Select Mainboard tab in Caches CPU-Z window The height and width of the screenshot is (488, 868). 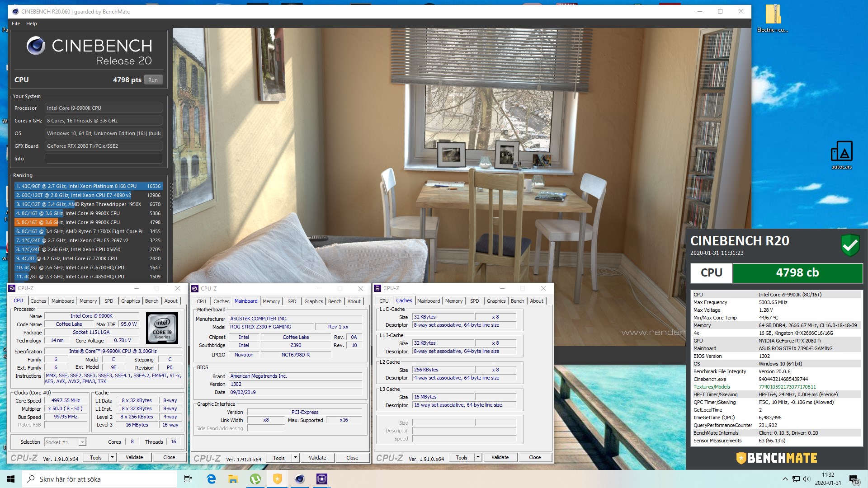(429, 301)
